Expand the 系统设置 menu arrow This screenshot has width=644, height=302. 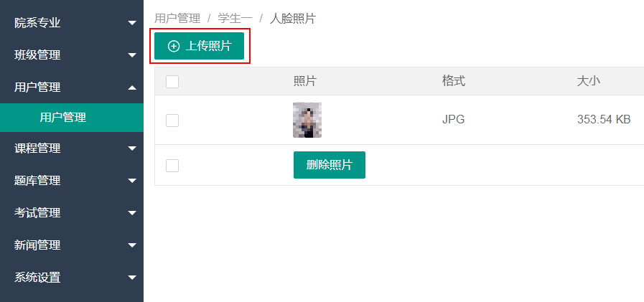tap(132, 278)
